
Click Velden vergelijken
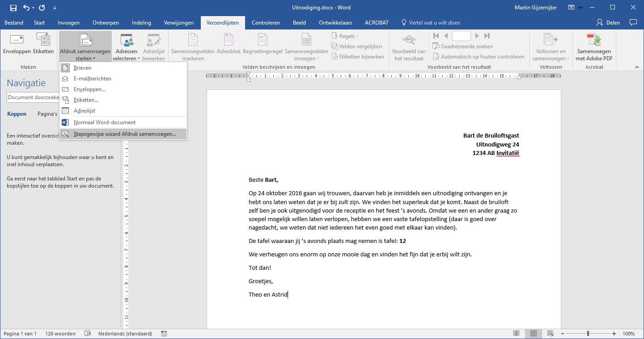(356, 46)
